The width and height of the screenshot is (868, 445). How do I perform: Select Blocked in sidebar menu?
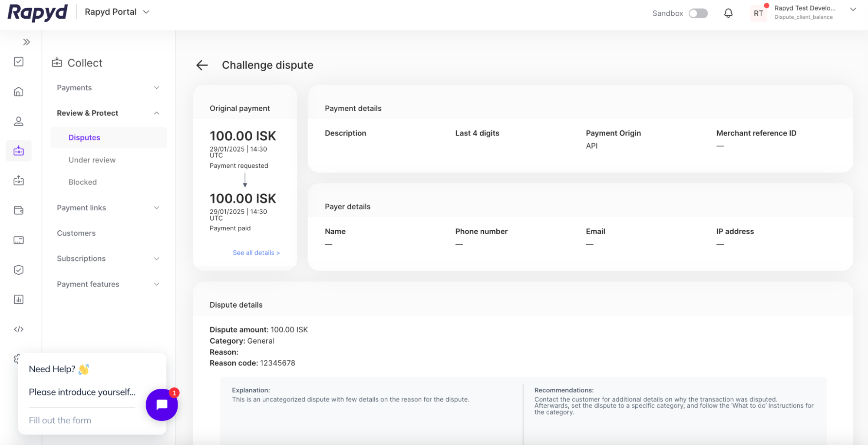(83, 182)
